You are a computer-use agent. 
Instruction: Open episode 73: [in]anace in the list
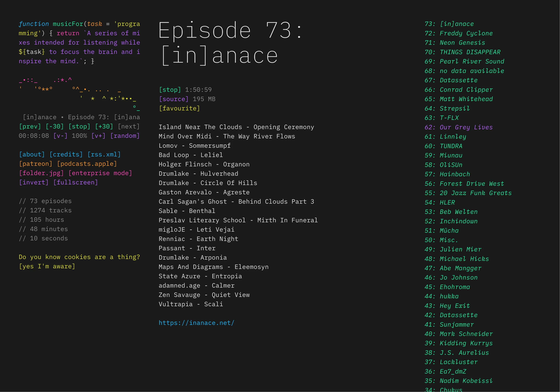click(449, 24)
